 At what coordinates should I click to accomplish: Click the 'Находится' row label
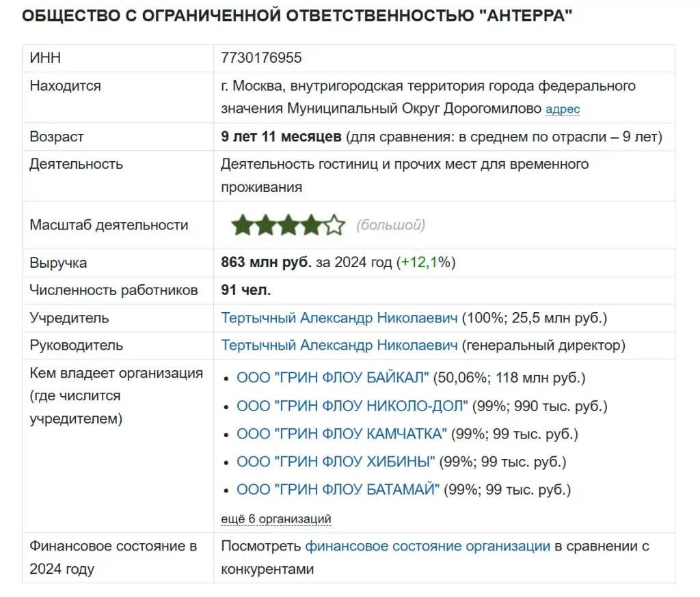pos(65,86)
